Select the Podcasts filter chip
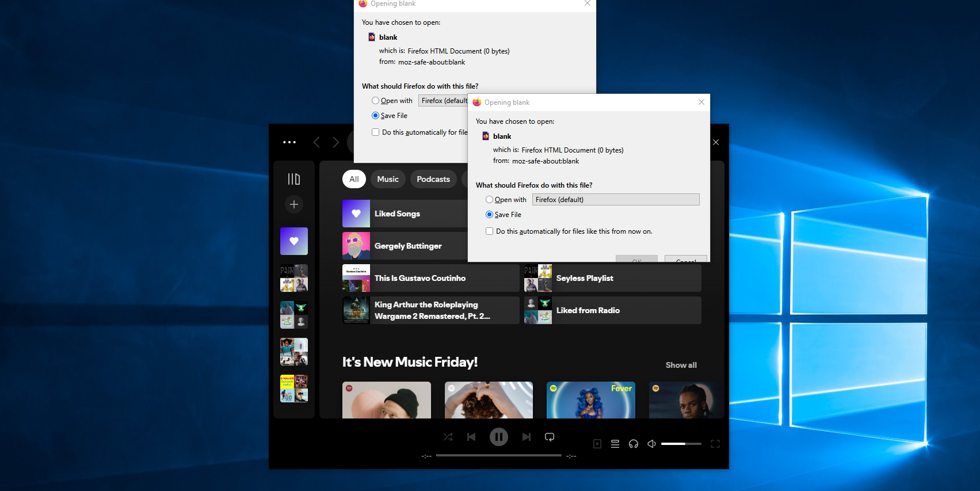The height and width of the screenshot is (491, 980). [433, 179]
